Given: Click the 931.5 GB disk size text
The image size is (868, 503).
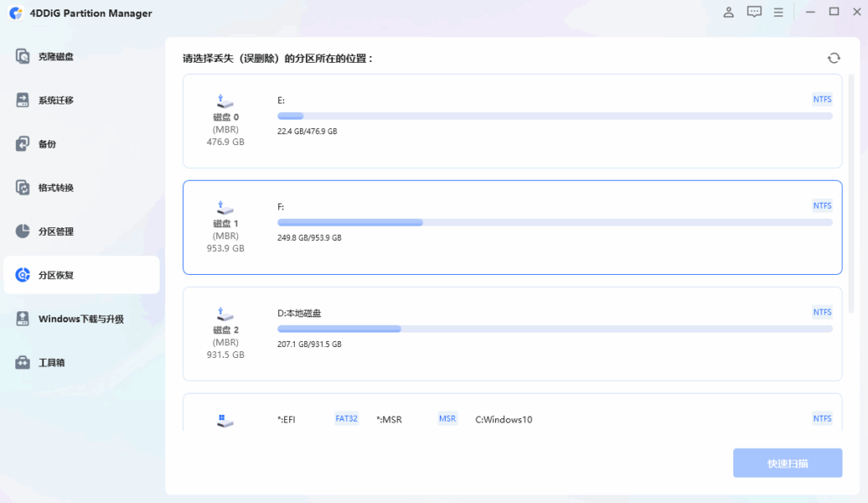Looking at the screenshot, I should [x=225, y=355].
